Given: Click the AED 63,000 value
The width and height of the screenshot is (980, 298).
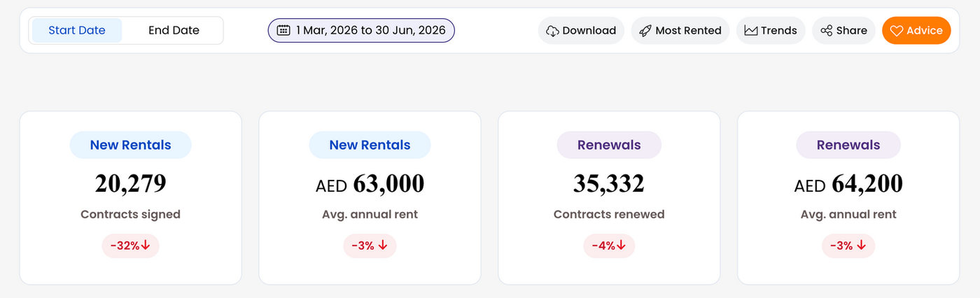Looking at the screenshot, I should 370,183.
